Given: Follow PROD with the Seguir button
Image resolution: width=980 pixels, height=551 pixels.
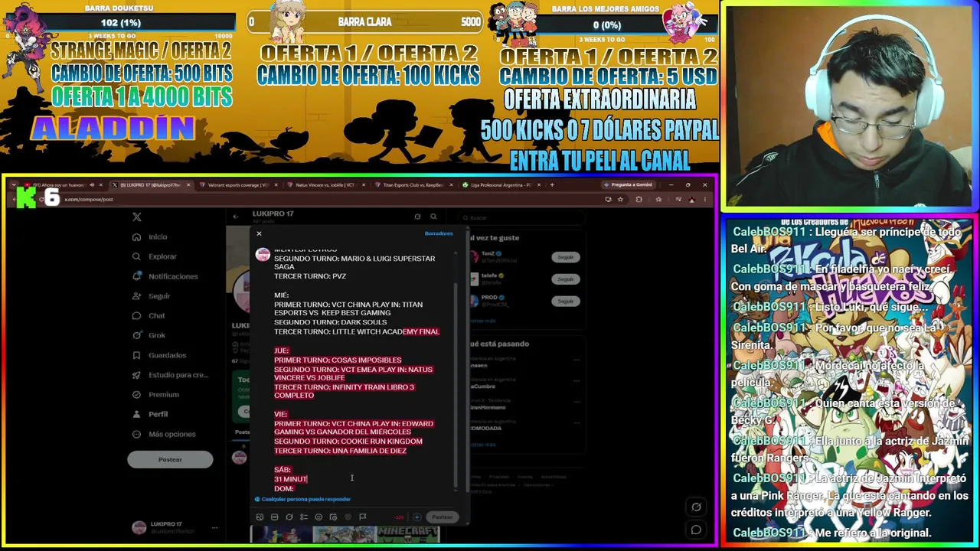Looking at the screenshot, I should click(566, 301).
